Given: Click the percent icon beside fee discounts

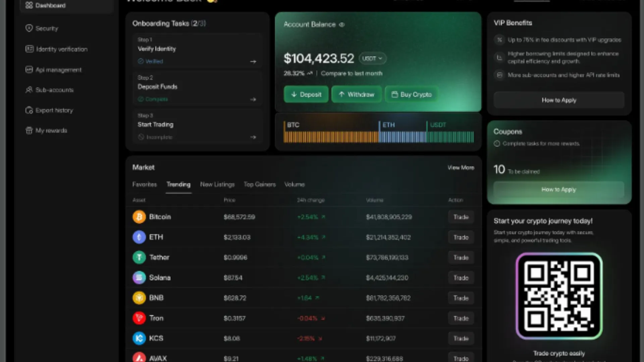Looking at the screenshot, I should pyautogui.click(x=499, y=40).
